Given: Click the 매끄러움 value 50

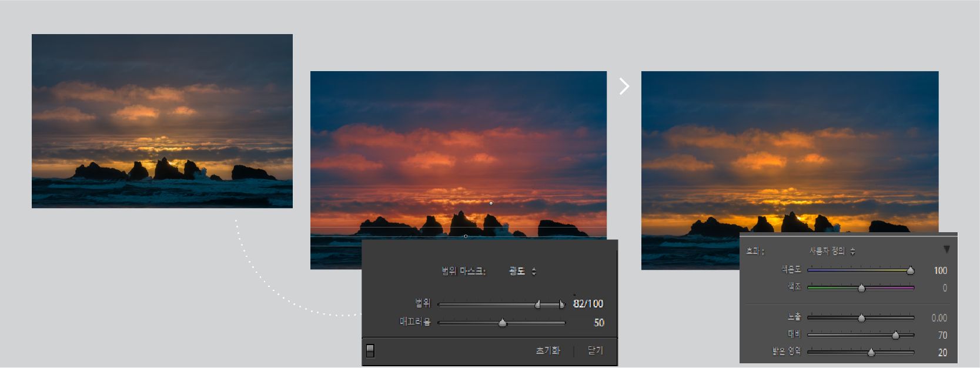Looking at the screenshot, I should pyautogui.click(x=598, y=323).
